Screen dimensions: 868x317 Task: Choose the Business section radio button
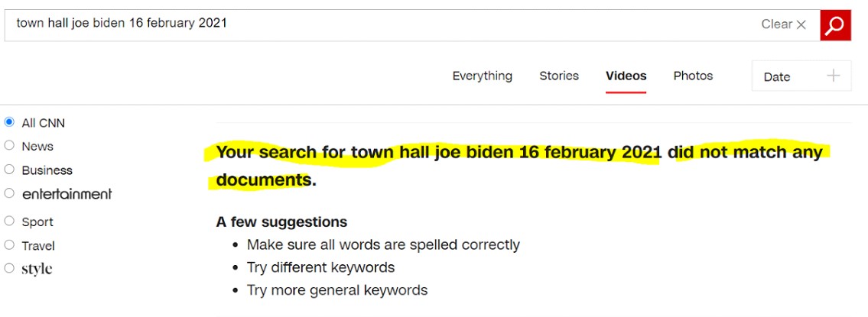(10, 170)
